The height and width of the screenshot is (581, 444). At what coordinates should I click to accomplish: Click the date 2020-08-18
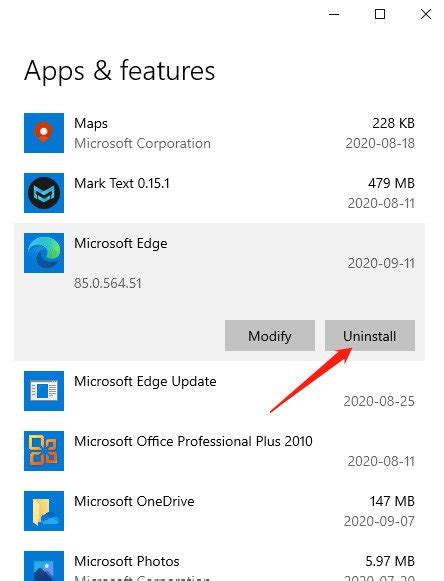[x=380, y=143]
